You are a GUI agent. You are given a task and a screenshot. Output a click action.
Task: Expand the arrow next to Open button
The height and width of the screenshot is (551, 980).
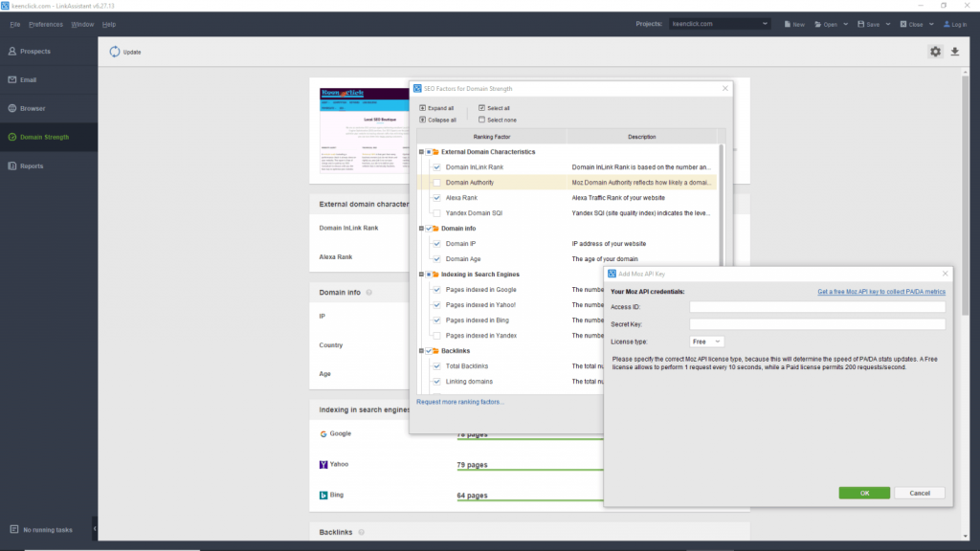[x=846, y=24]
